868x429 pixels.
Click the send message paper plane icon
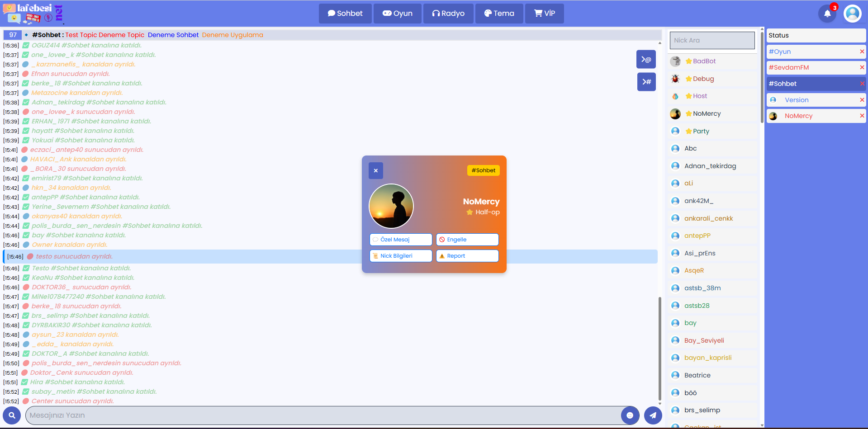[x=653, y=415]
